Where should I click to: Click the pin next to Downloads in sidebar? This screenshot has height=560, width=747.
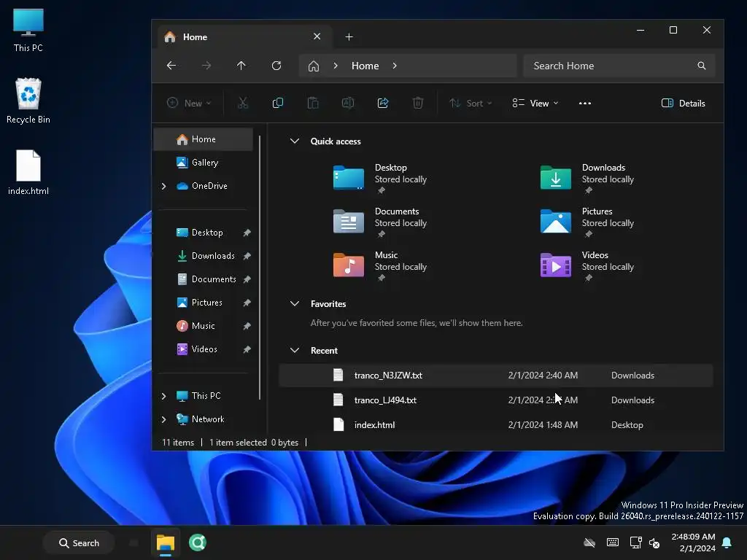tap(247, 256)
